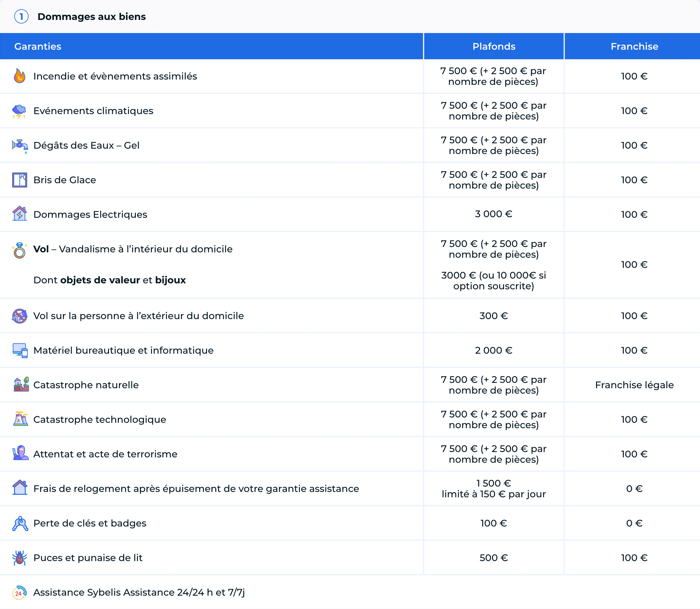700x609 pixels.
Task: Click the numbered badge next to Dommages aux biens
Action: click(x=21, y=16)
